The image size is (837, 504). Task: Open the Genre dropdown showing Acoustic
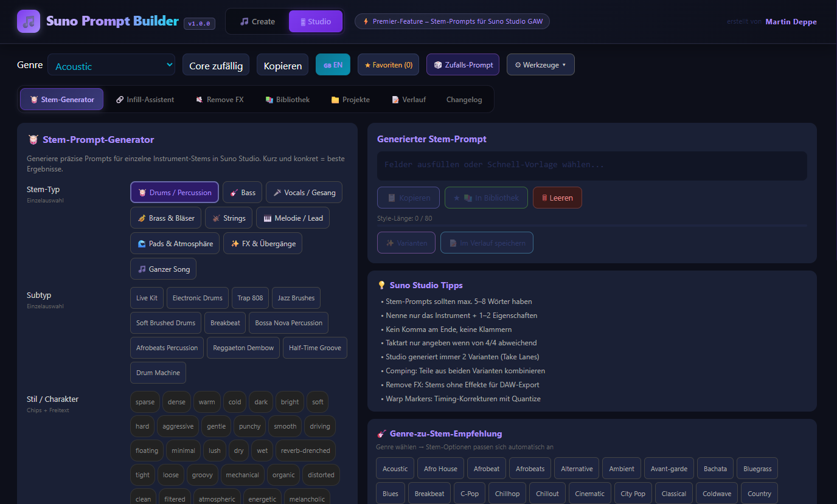tap(111, 65)
